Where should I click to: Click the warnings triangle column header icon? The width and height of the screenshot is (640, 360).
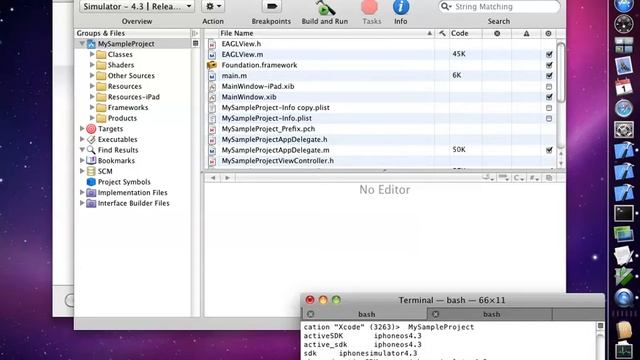(x=526, y=33)
